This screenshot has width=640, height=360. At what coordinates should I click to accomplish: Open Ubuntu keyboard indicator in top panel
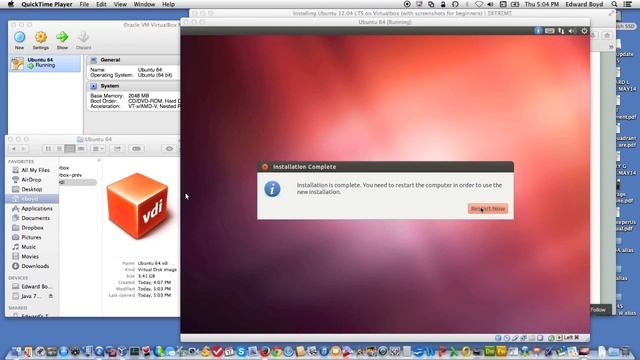pyautogui.click(x=549, y=31)
